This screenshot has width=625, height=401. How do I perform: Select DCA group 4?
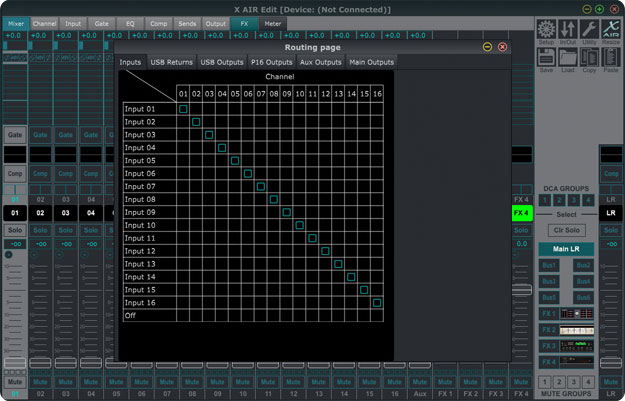pyautogui.click(x=588, y=200)
